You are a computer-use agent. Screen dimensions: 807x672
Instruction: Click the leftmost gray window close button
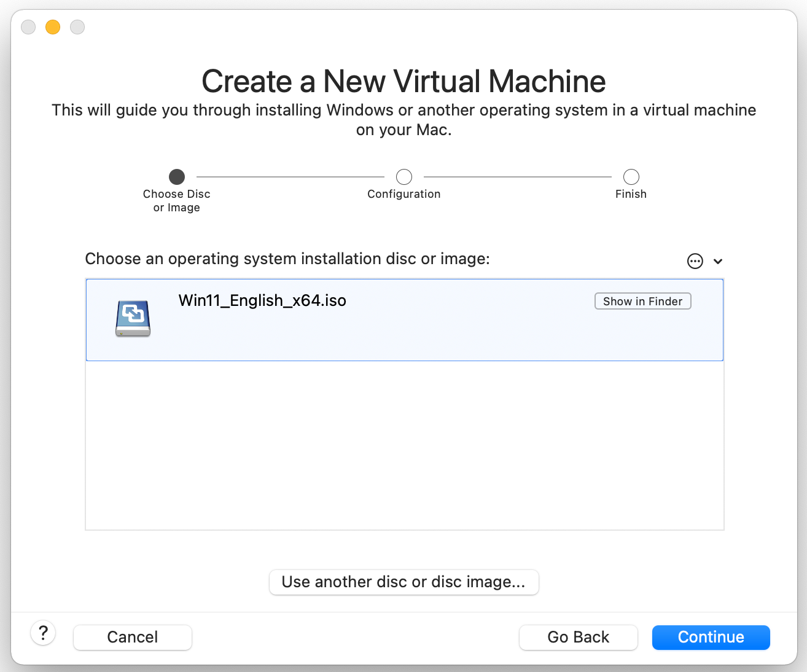(x=28, y=27)
